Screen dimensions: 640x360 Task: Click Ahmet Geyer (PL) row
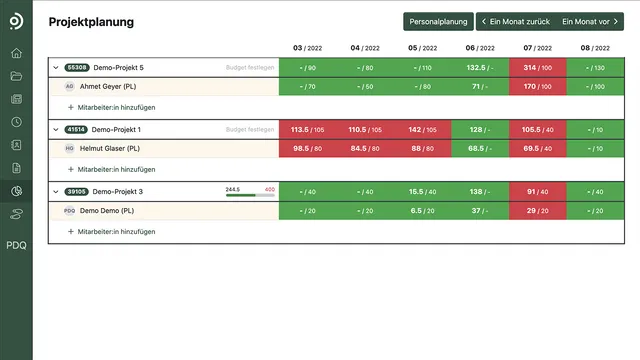(164, 87)
